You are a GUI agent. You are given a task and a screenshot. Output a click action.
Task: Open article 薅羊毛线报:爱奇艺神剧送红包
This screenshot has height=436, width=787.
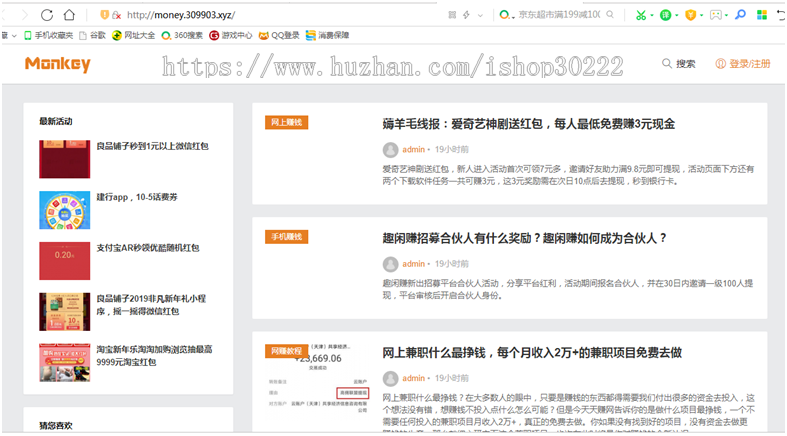(x=529, y=124)
